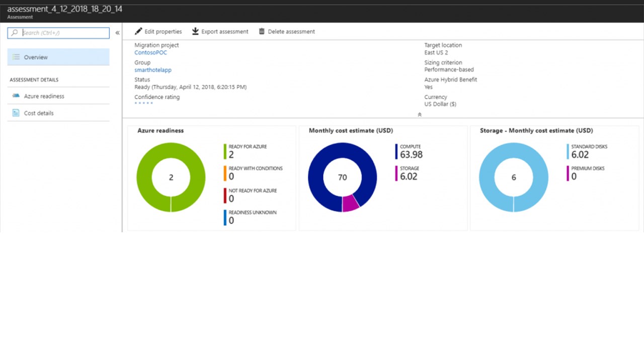
Task: Click the Delete assessment trash icon
Action: click(x=262, y=31)
